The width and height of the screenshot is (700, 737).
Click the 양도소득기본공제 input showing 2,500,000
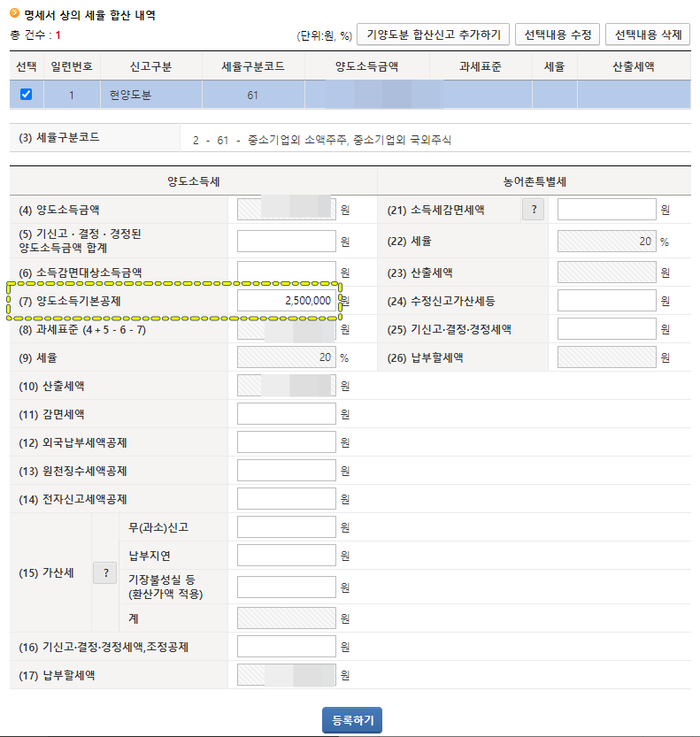tap(287, 301)
